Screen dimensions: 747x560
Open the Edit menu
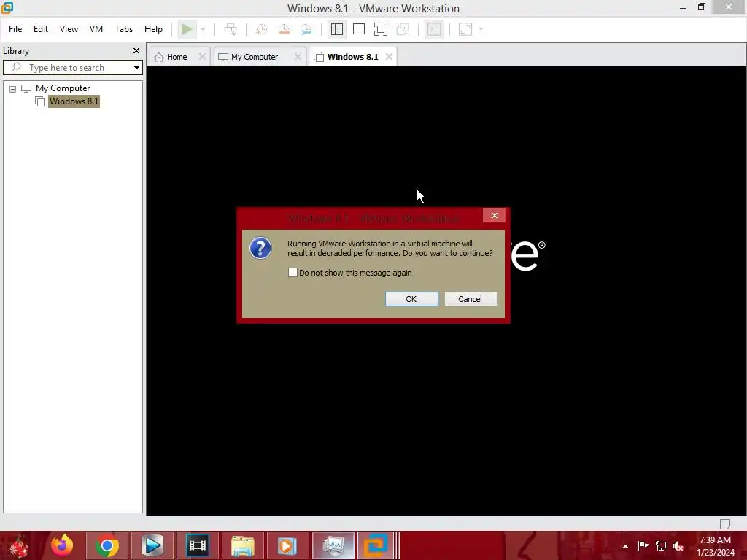pyautogui.click(x=41, y=29)
